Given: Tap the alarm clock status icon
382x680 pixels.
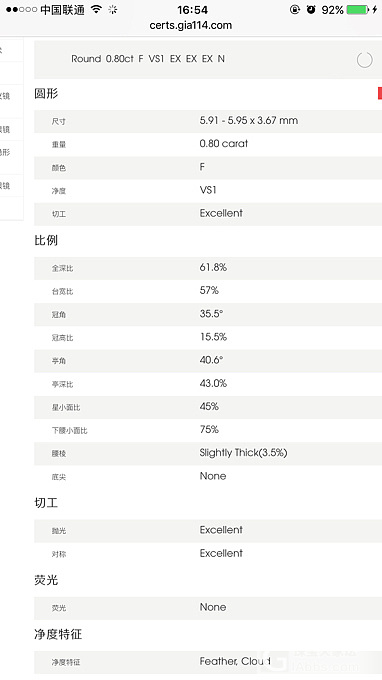Looking at the screenshot, I should [x=311, y=10].
